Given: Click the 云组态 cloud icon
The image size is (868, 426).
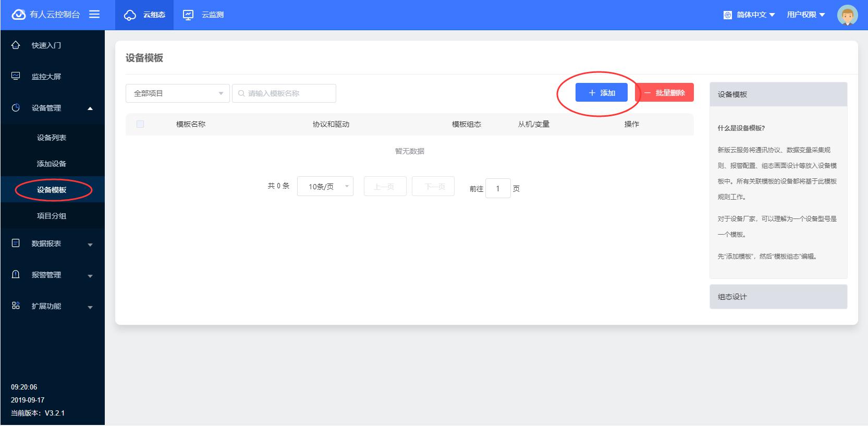Looking at the screenshot, I should click(x=130, y=15).
